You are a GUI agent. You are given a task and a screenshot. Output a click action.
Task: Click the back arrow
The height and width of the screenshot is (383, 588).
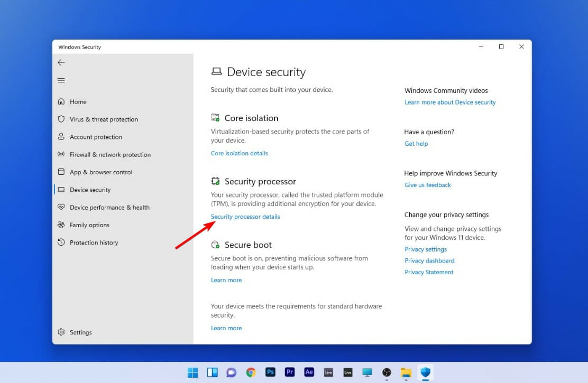point(61,62)
